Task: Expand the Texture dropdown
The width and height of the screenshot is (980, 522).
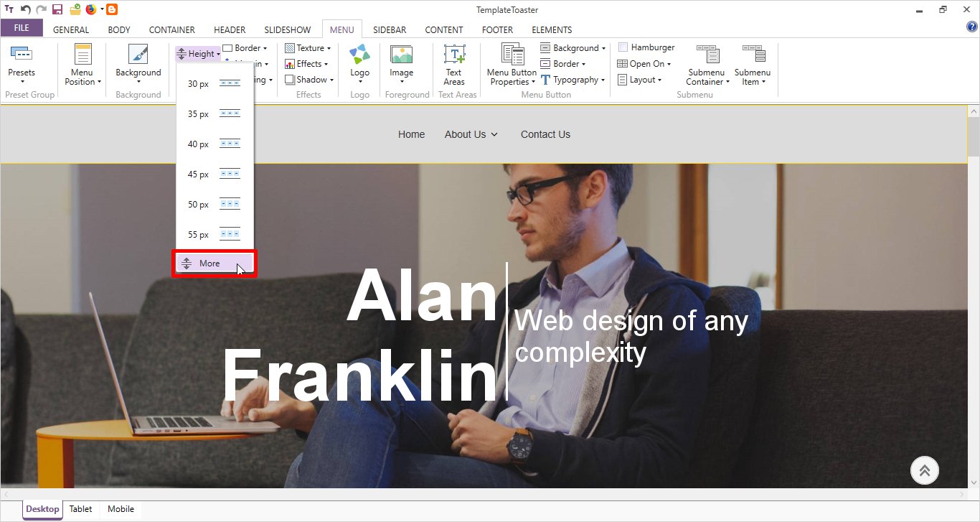Action: [308, 48]
